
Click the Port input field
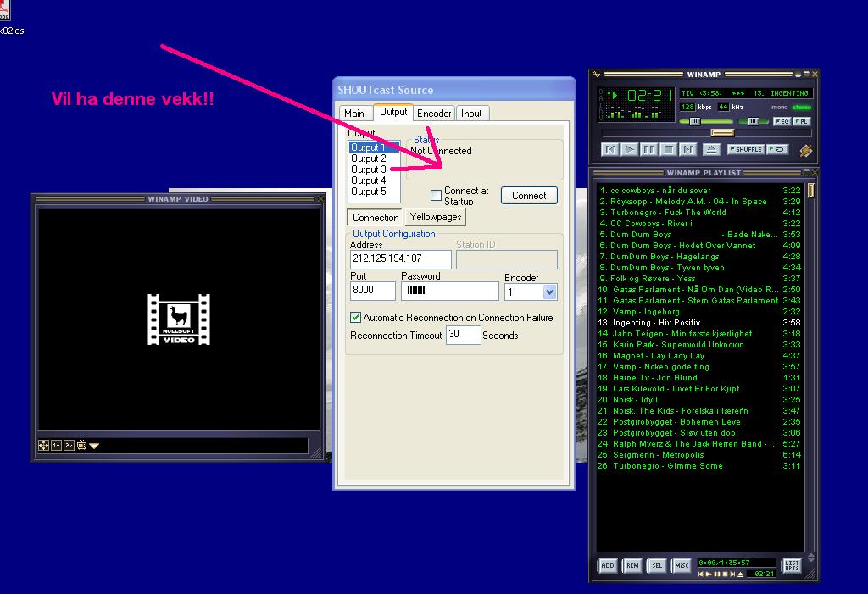coord(373,290)
